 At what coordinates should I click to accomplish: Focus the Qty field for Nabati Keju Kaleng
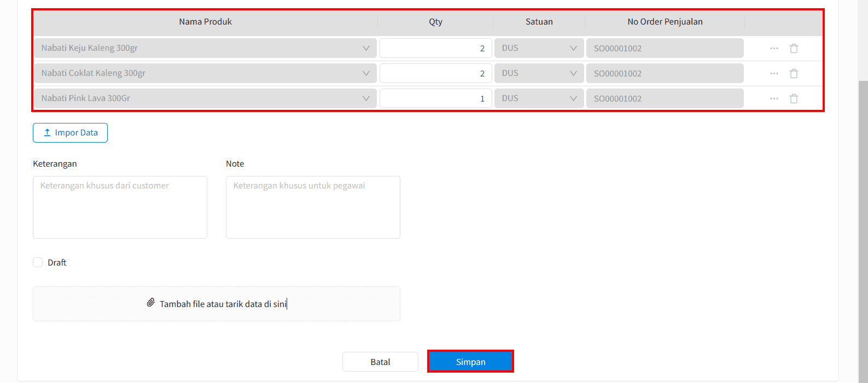click(x=436, y=48)
